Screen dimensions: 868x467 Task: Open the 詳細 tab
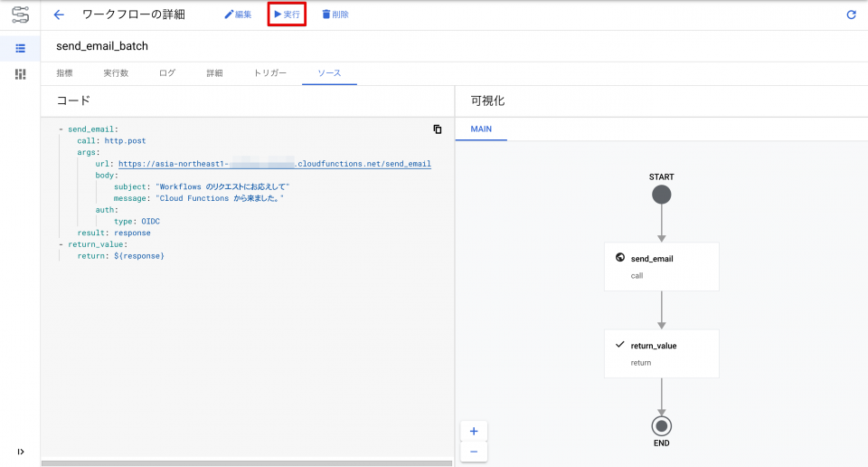tap(215, 73)
